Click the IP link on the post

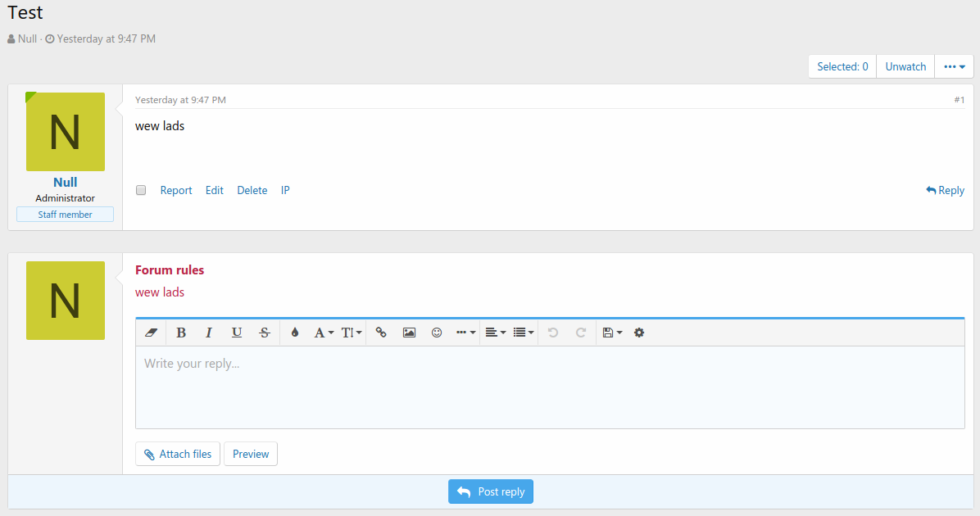point(285,191)
